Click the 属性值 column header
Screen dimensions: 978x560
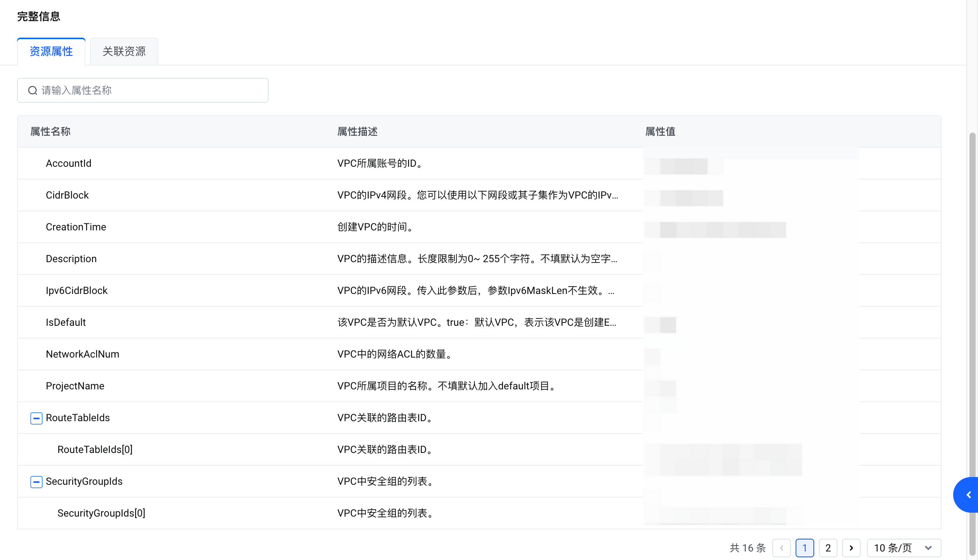pos(660,131)
